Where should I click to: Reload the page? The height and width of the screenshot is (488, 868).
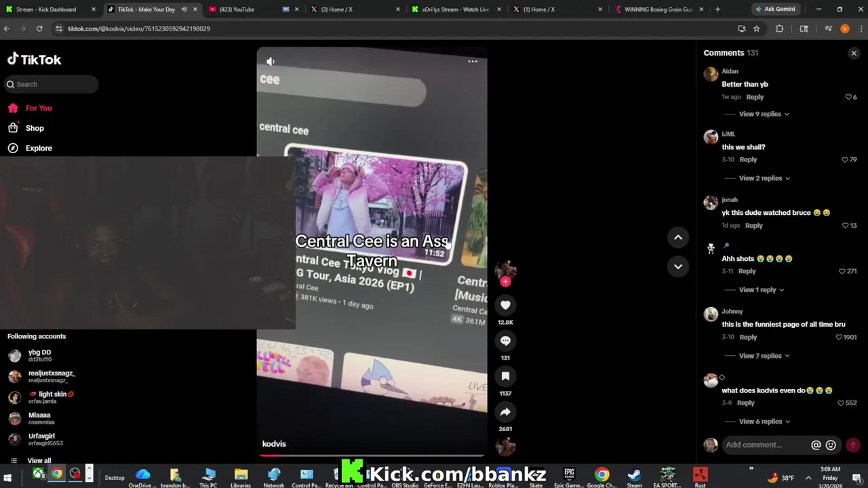click(39, 28)
